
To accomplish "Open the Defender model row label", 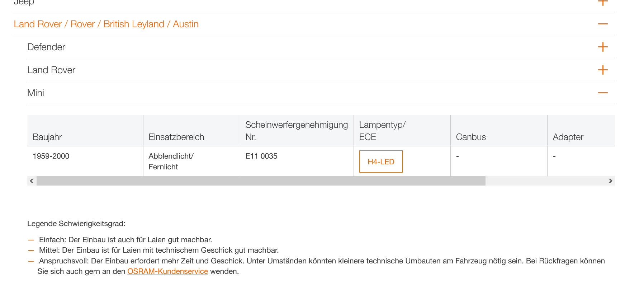I will click(46, 47).
